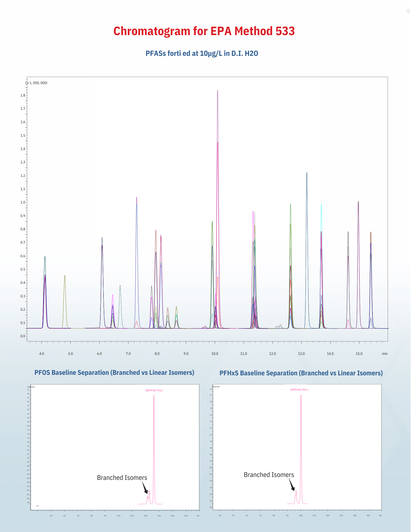The height and width of the screenshot is (532, 411).
Task: Click the PFOS Baseline Separation heading
Action: 114,372
